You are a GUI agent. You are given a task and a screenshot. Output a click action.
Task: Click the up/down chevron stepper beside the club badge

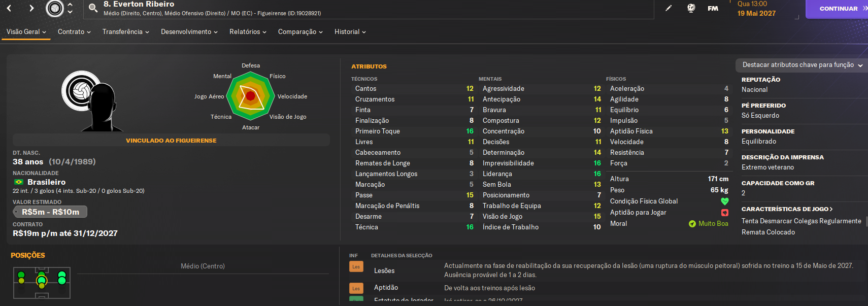point(70,8)
